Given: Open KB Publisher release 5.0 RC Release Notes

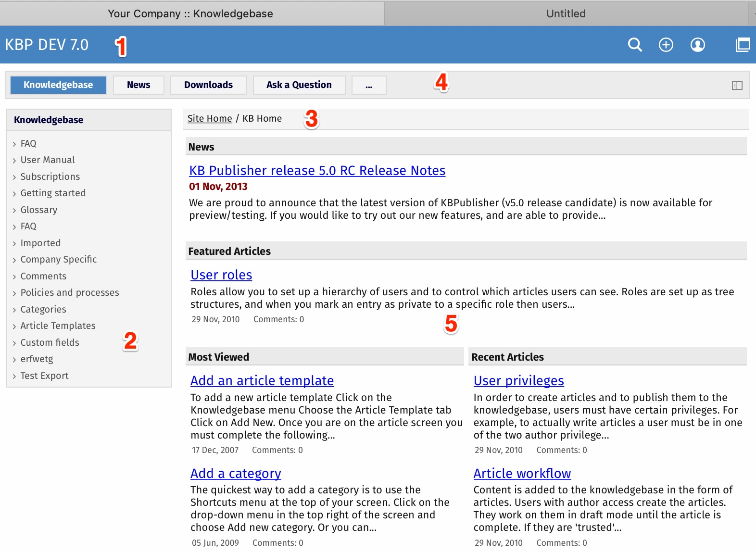Looking at the screenshot, I should click(x=317, y=171).
